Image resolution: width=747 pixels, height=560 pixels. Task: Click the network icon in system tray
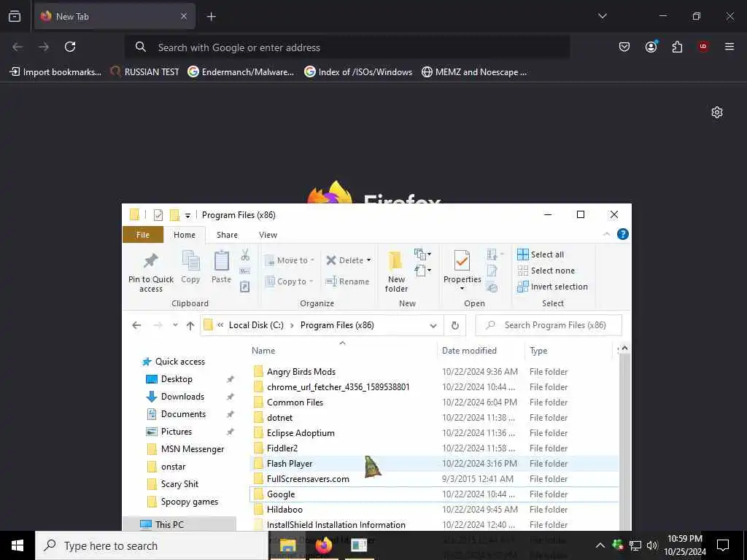pyautogui.click(x=635, y=545)
